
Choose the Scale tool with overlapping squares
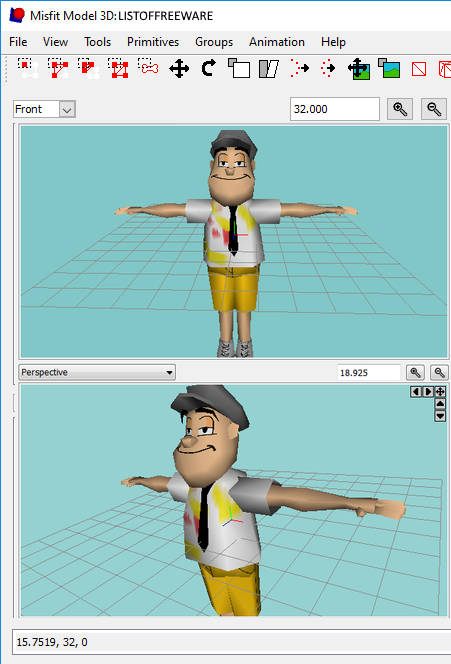(239, 68)
